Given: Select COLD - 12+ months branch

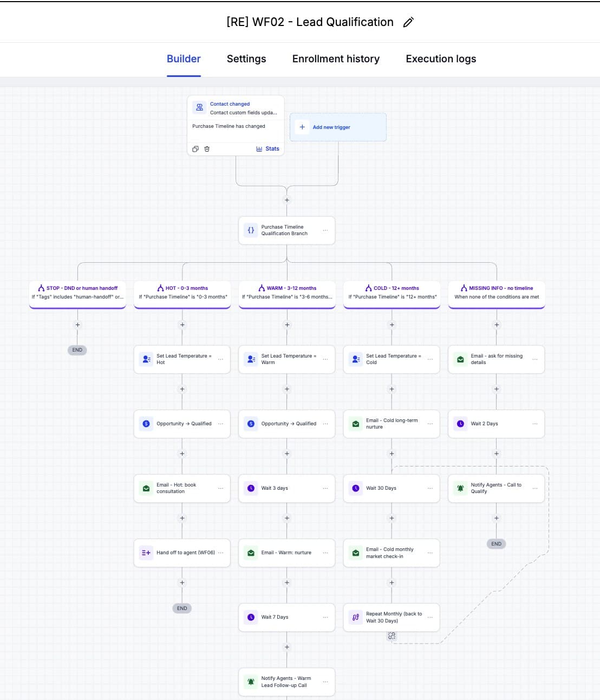Looking at the screenshot, I should (x=392, y=294).
